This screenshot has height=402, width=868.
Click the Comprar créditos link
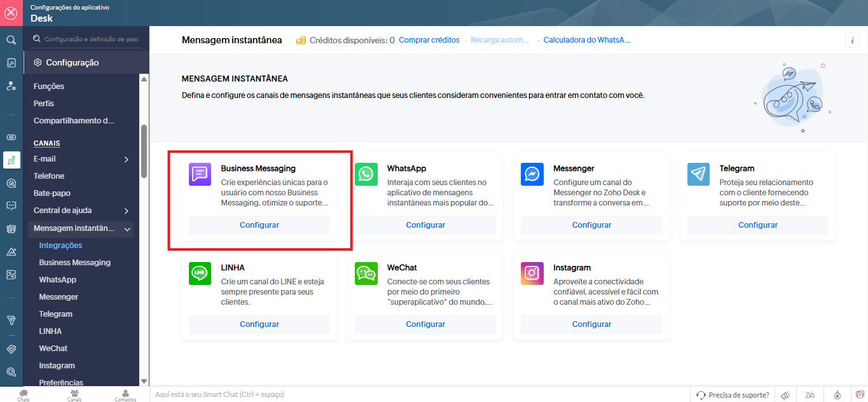pyautogui.click(x=429, y=40)
